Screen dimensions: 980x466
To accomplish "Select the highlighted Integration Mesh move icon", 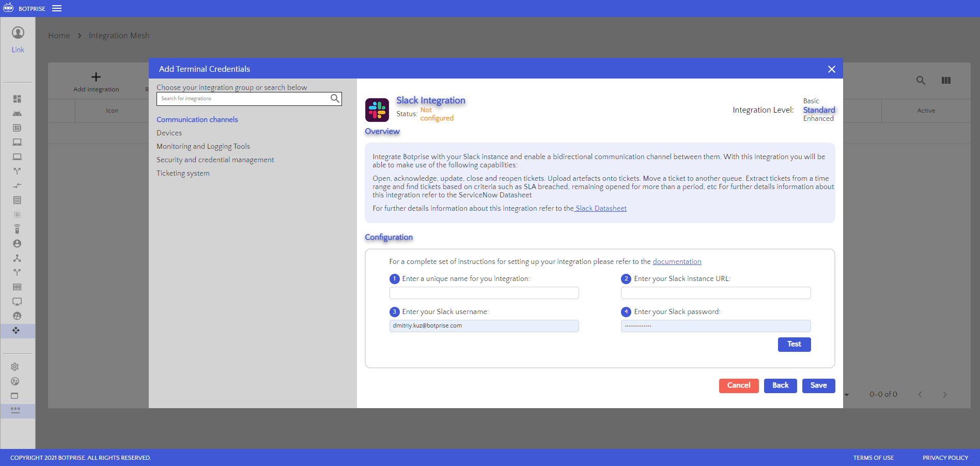I will pos(17,330).
